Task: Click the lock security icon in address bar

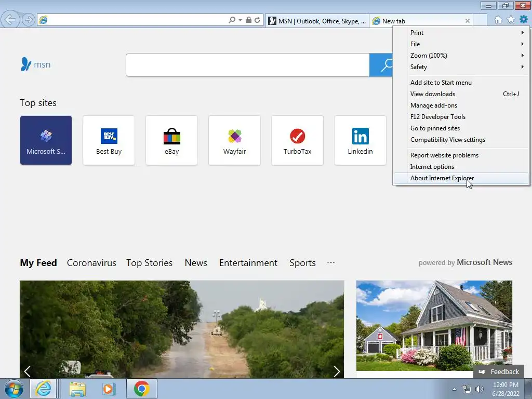Action: click(x=249, y=20)
